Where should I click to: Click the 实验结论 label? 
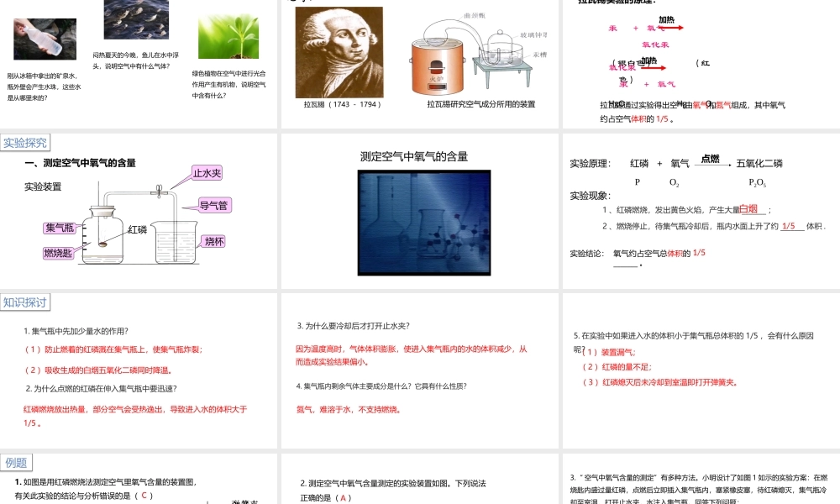(587, 254)
